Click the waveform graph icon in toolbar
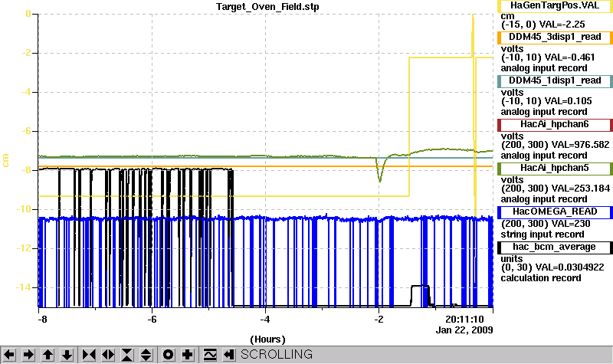613x364 pixels. [210, 355]
